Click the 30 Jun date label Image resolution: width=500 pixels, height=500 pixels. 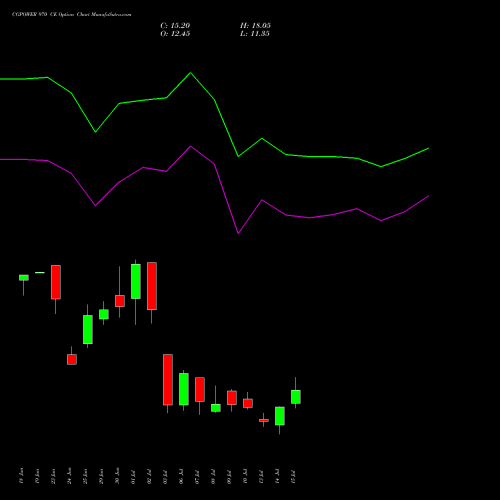(x=118, y=476)
